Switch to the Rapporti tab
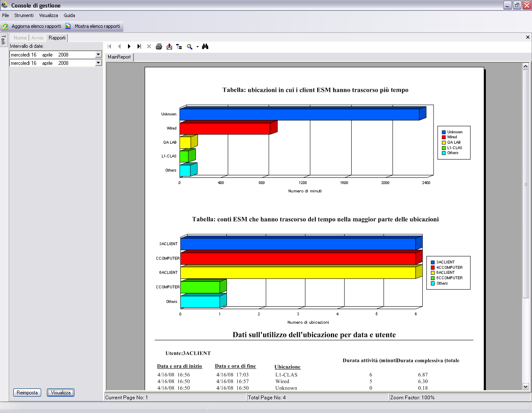The width and height of the screenshot is (532, 413). pos(57,38)
